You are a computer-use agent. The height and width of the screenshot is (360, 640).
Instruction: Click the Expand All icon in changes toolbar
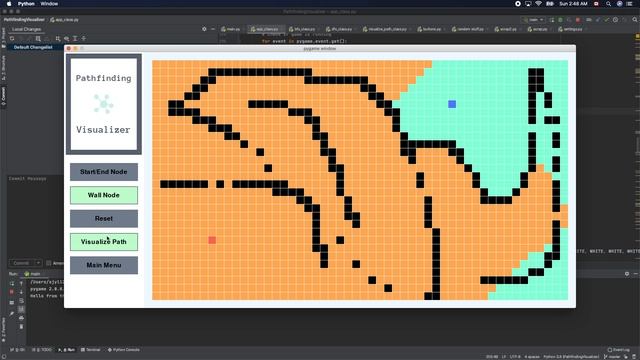(75, 38)
